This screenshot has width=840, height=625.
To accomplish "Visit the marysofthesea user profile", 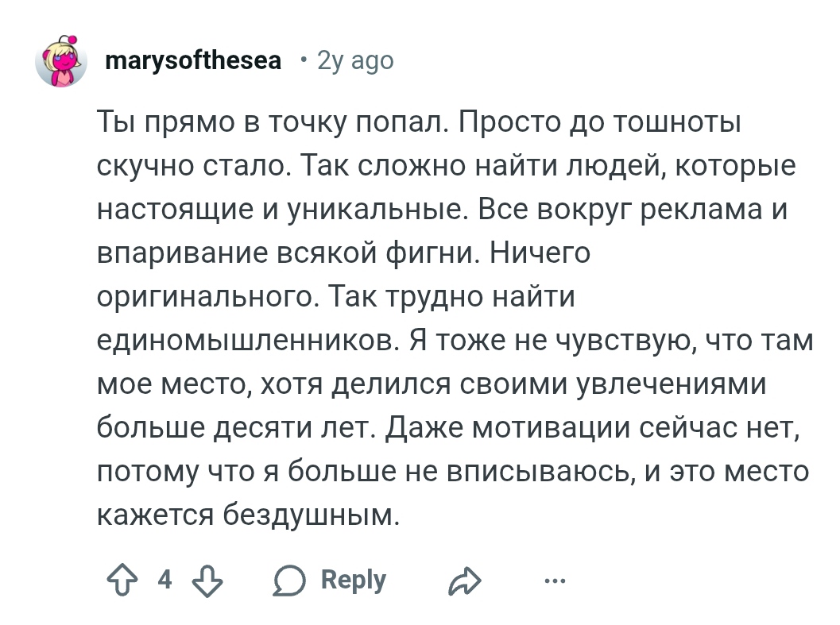I will [193, 60].
